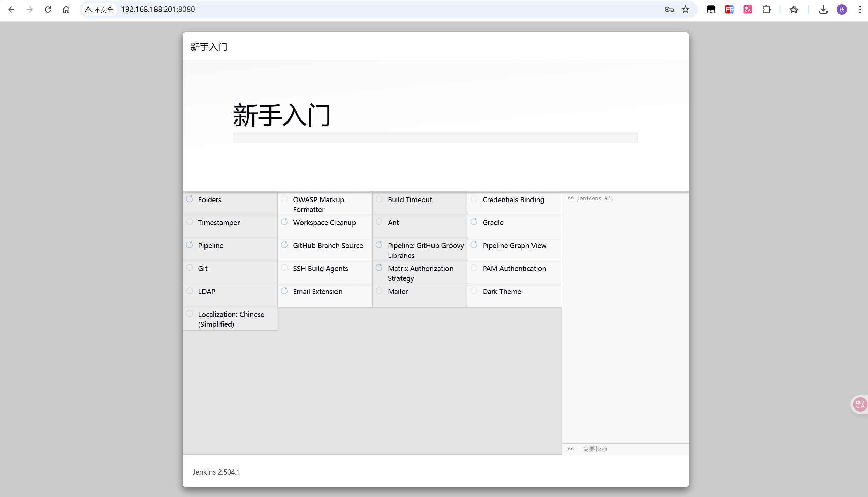The width and height of the screenshot is (868, 497).
Task: Click the floating translate widget icon
Action: 860,404
